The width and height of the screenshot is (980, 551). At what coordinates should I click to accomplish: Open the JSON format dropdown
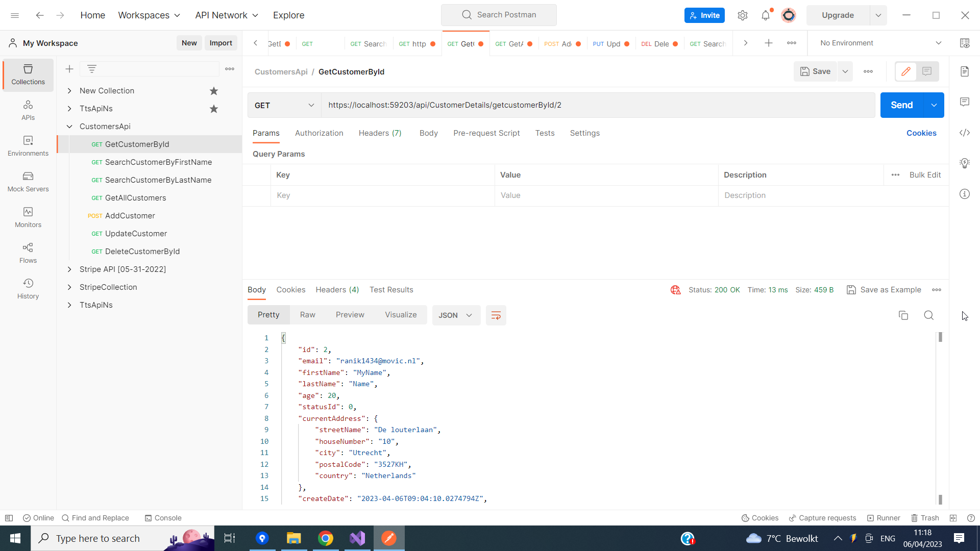coord(456,315)
